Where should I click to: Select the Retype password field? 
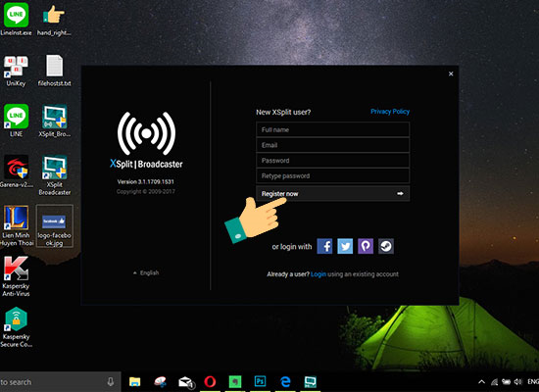point(333,176)
